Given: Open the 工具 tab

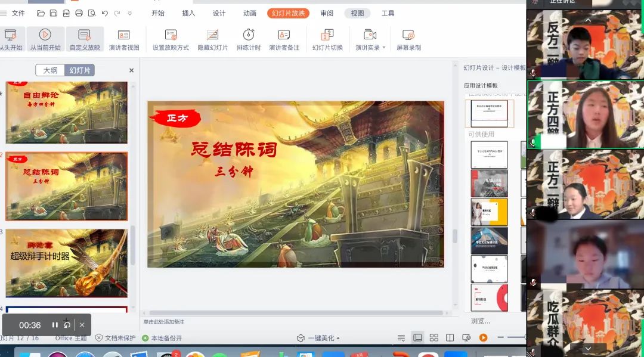Looking at the screenshot, I should [388, 13].
